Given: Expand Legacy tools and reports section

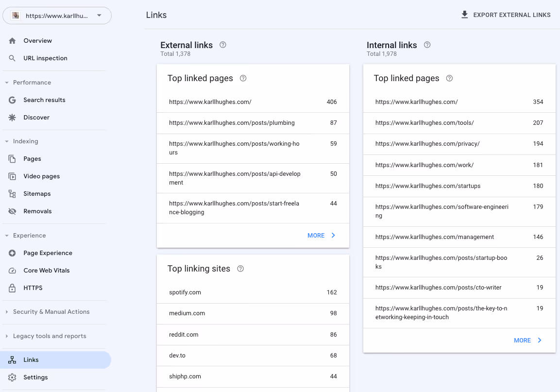Looking at the screenshot, I should tap(7, 336).
